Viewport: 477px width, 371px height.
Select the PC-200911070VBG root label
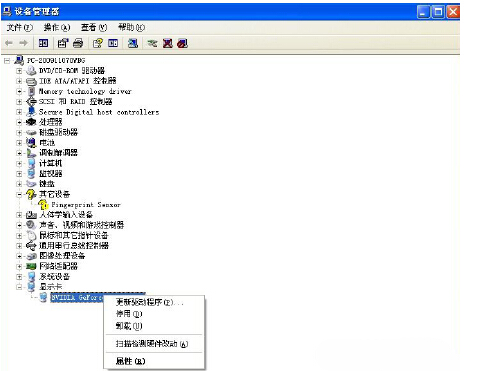click(x=56, y=60)
